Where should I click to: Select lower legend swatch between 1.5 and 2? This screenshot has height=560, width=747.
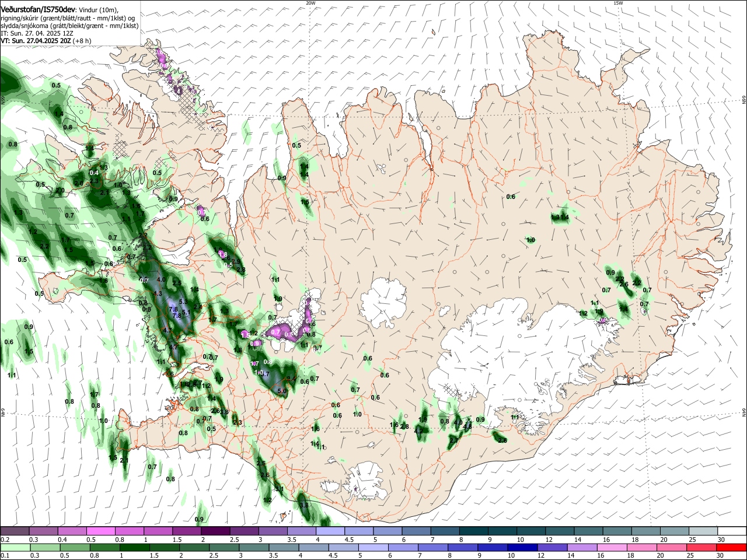pyautogui.click(x=164, y=547)
